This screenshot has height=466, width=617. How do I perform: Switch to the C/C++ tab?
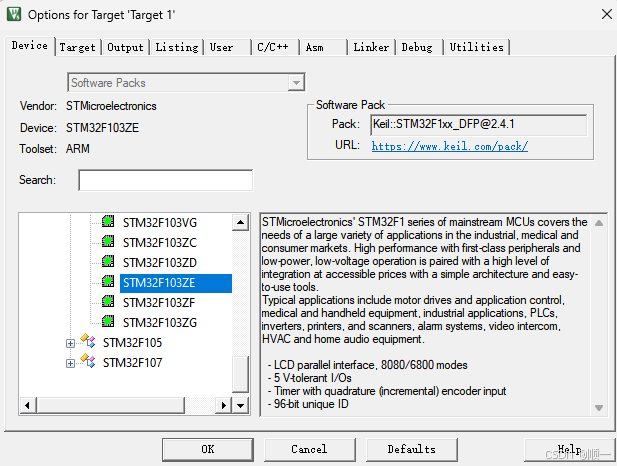275,47
